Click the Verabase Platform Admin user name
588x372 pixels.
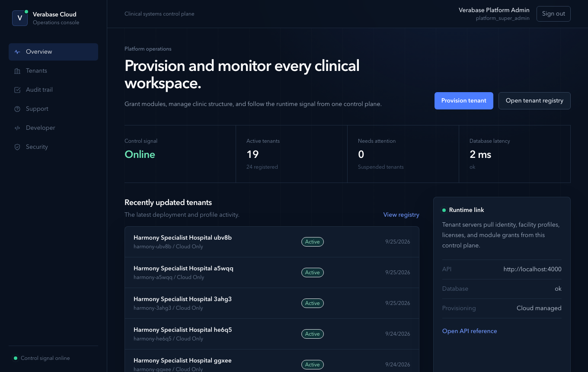point(494,10)
